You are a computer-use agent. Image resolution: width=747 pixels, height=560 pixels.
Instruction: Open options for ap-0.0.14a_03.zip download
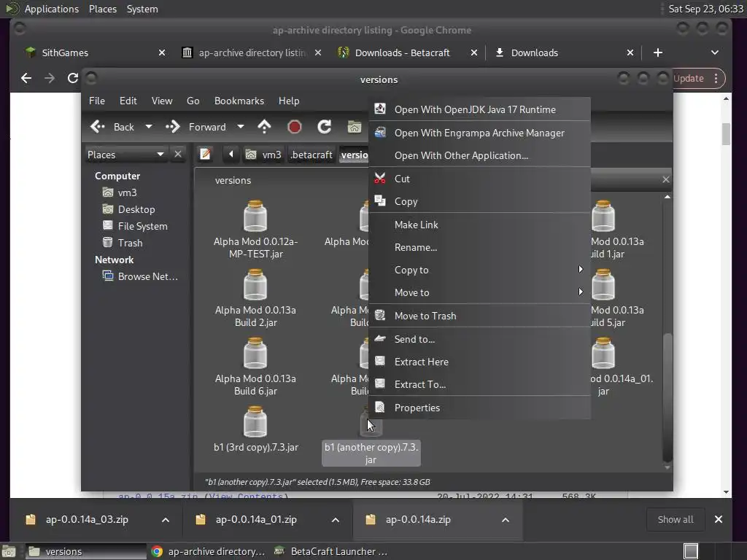pos(166,520)
